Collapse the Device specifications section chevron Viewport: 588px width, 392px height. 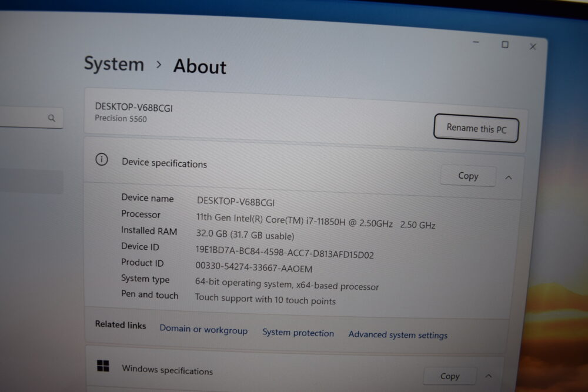tap(509, 177)
